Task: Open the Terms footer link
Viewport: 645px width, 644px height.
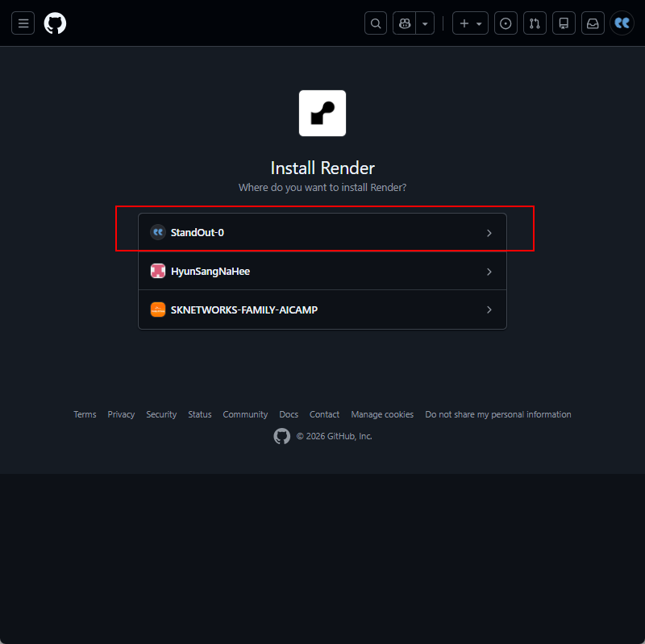Action: [85, 414]
